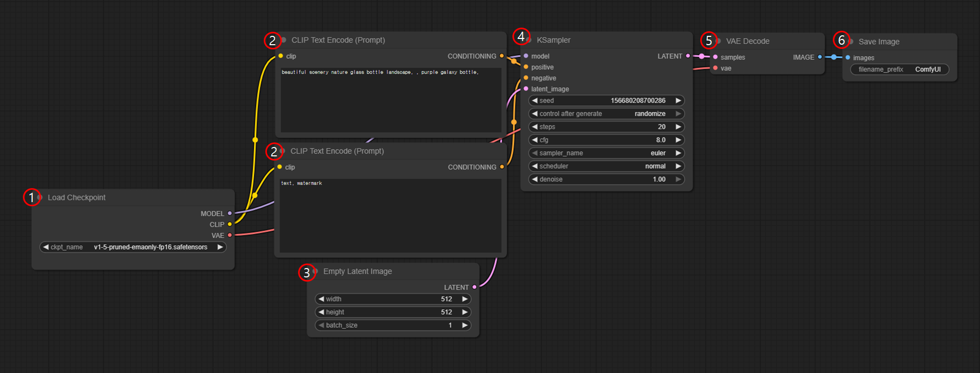Screen dimensions: 980x373
Task: Increase the seed with its right arrow
Action: [678, 101]
